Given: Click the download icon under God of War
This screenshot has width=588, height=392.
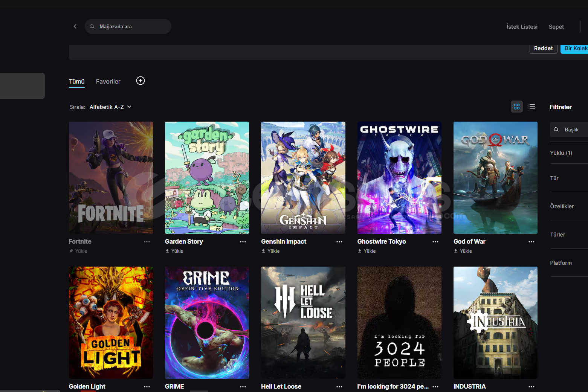Looking at the screenshot, I should [456, 251].
